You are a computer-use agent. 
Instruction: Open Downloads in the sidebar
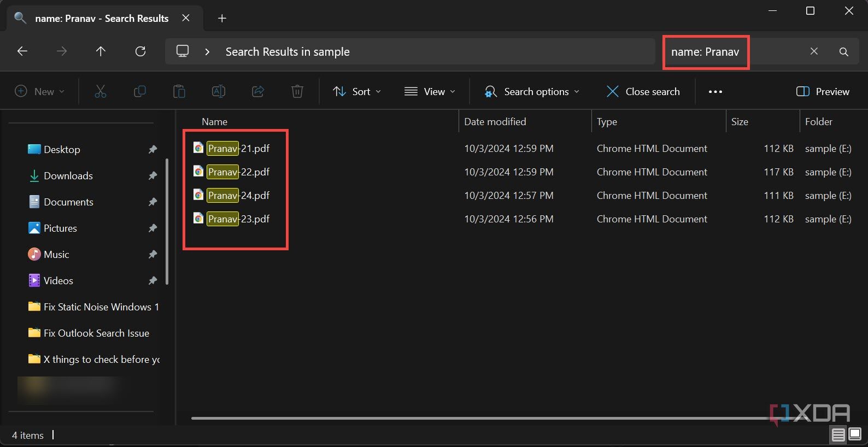click(68, 176)
